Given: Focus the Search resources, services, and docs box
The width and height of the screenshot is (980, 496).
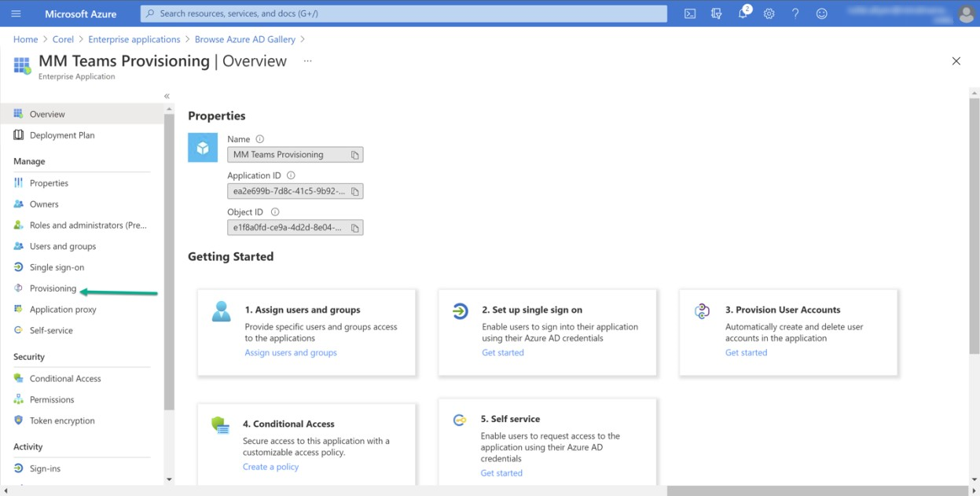Looking at the screenshot, I should tap(403, 13).
